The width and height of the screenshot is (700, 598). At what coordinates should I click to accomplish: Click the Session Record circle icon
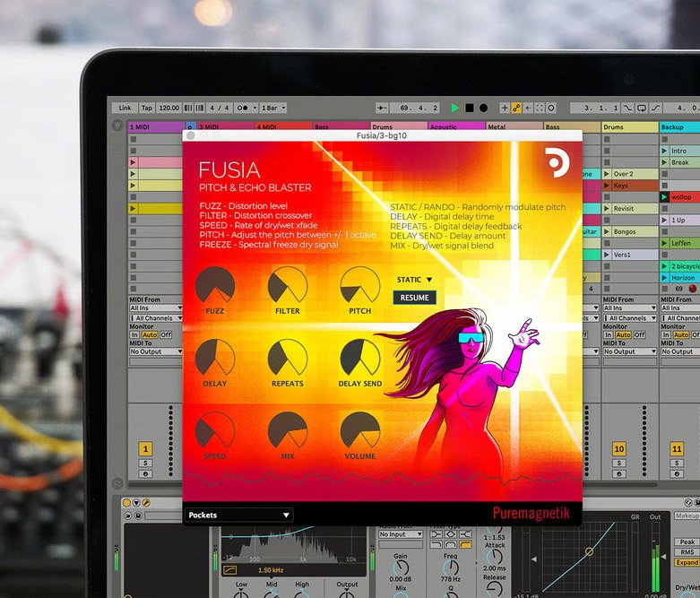click(551, 108)
